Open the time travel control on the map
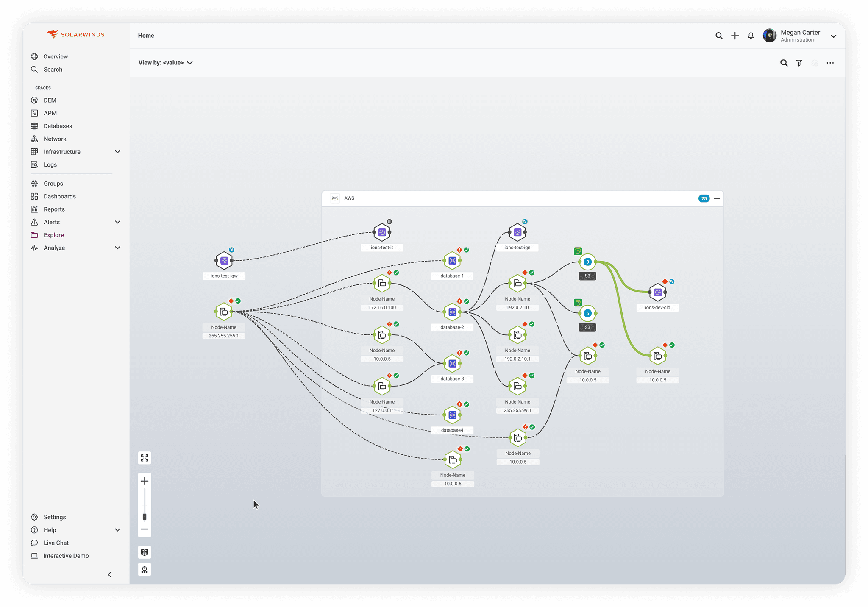This screenshot has width=868, height=607. 145,569
